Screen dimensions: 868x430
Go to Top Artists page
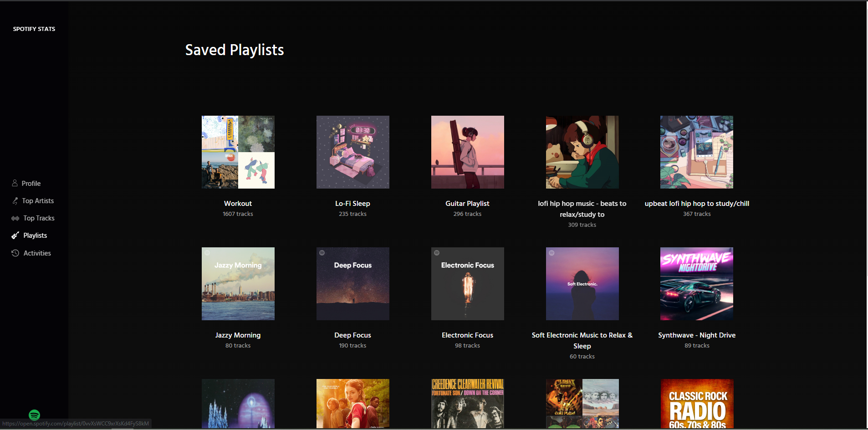coord(38,201)
